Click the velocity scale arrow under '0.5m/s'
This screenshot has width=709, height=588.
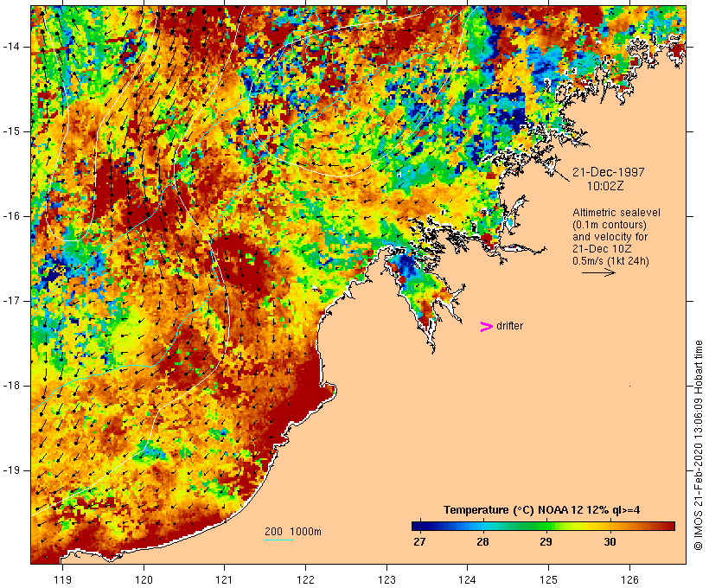598,272
